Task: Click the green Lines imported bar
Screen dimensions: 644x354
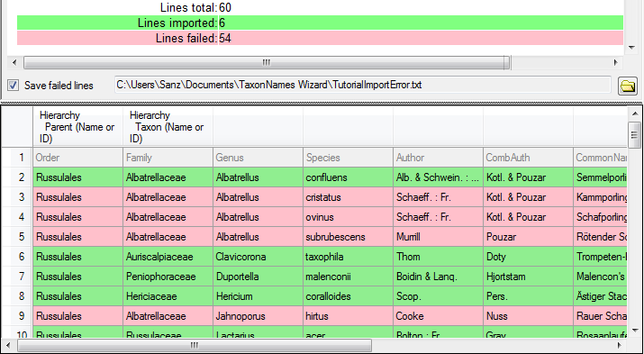Action: click(320, 23)
